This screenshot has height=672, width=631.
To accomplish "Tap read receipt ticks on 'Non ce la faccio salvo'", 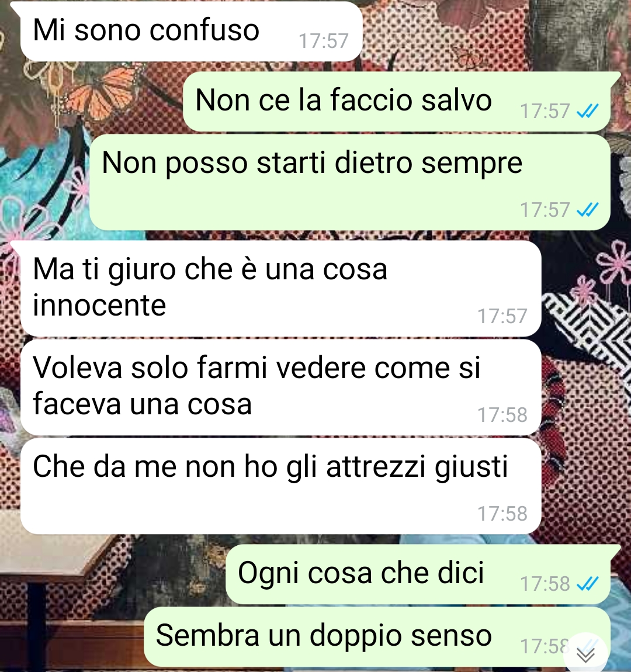I will [587, 111].
